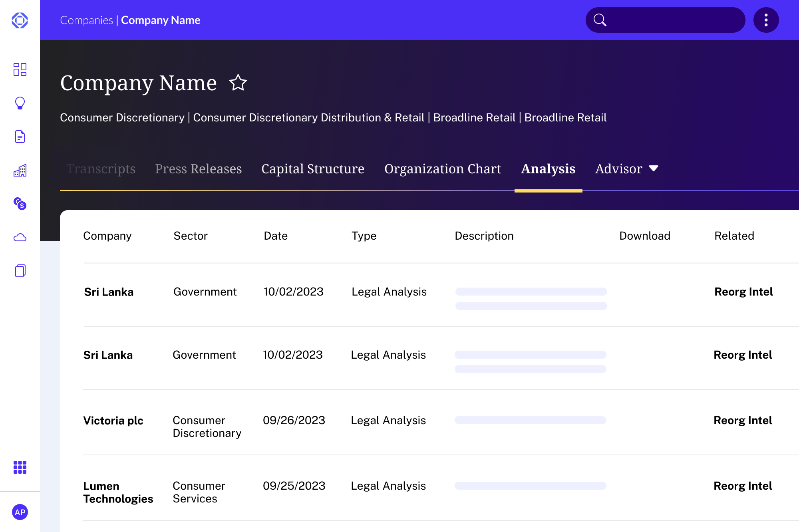Open the three-dot options menu
799x532 pixels.
[766, 20]
